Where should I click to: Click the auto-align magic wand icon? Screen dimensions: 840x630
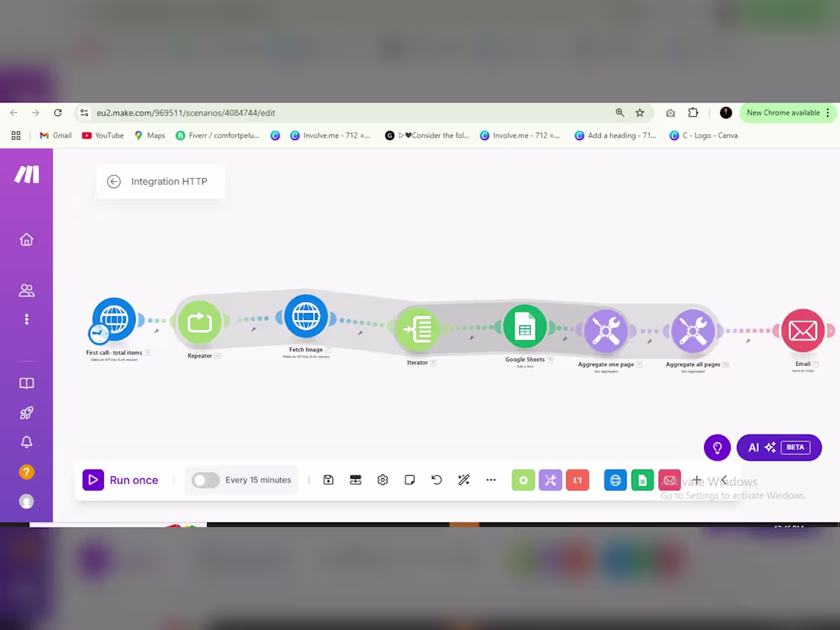464,480
